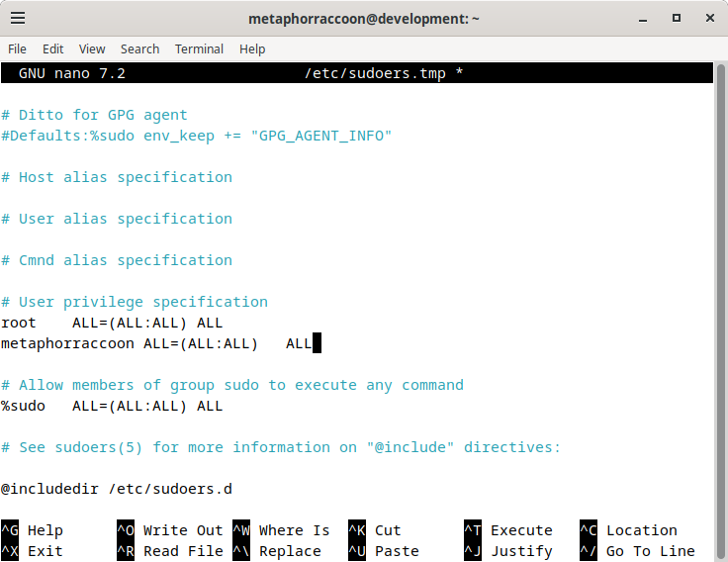Place cursor on @includedir /etc/sudoers.d line
The height and width of the screenshot is (562, 728).
[117, 489]
